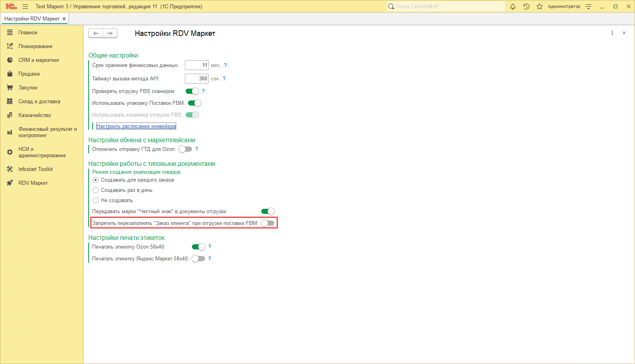This screenshot has width=635, height=364.
Task: Switch to Настройки RDV Маркет tab
Action: tap(32, 19)
